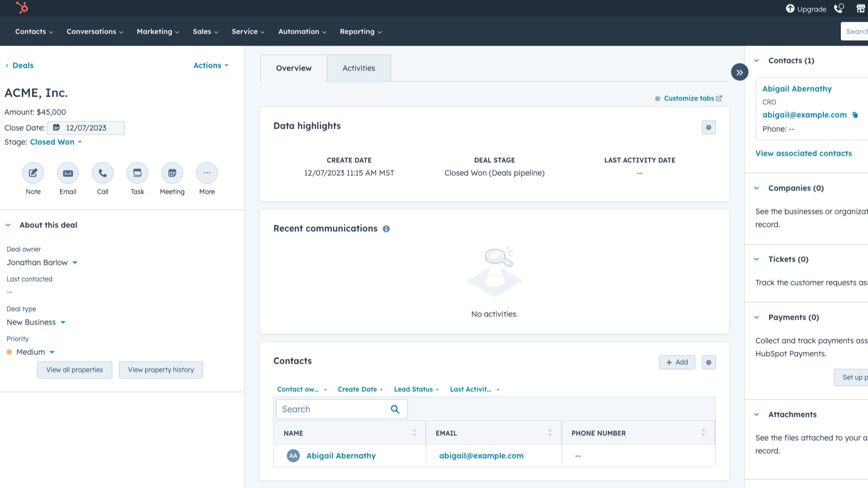
Task: Log a Call using the phone icon
Action: tap(103, 173)
